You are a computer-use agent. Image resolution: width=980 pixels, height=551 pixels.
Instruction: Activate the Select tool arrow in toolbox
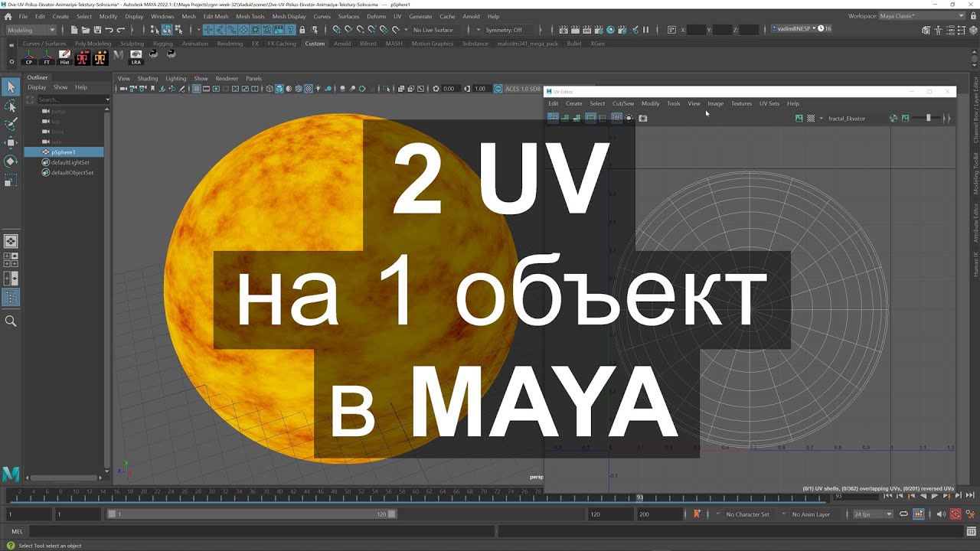(x=11, y=87)
